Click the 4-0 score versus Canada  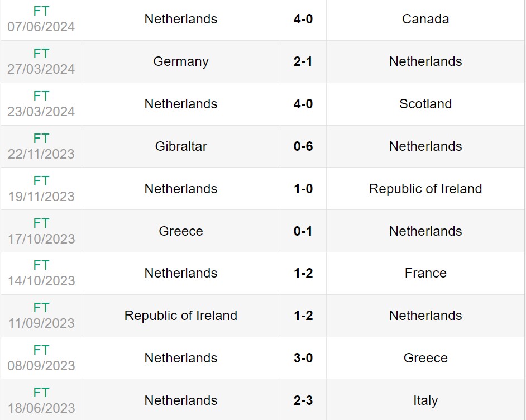tap(303, 19)
